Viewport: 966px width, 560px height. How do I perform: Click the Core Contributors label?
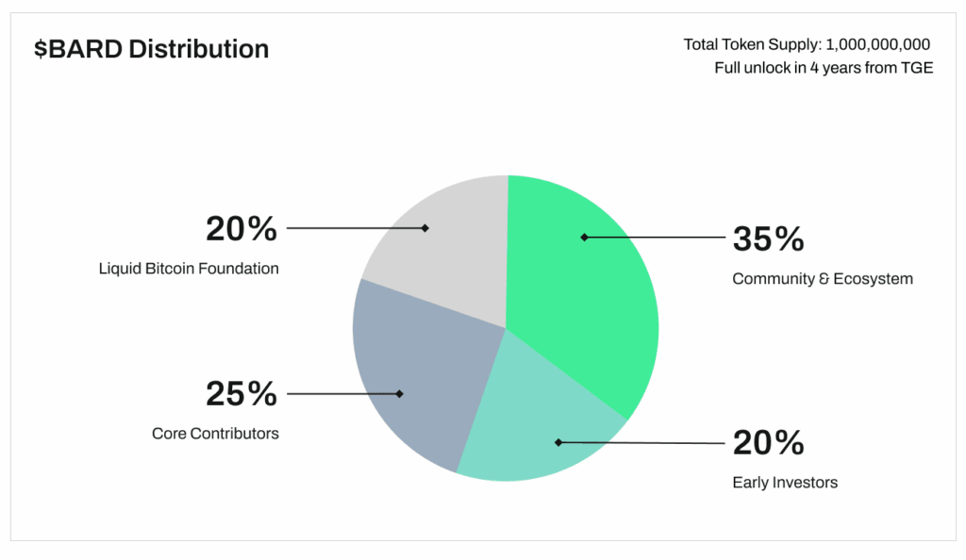[x=215, y=434]
